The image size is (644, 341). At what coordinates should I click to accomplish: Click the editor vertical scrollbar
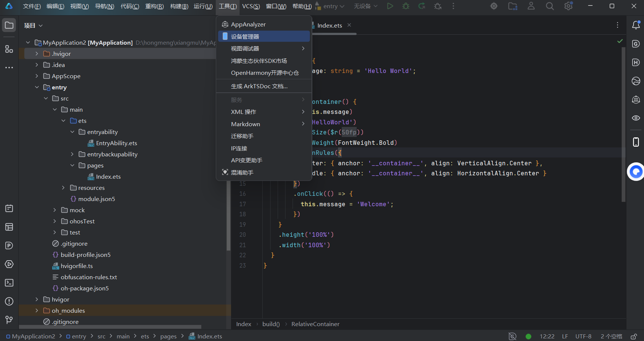tap(623, 124)
